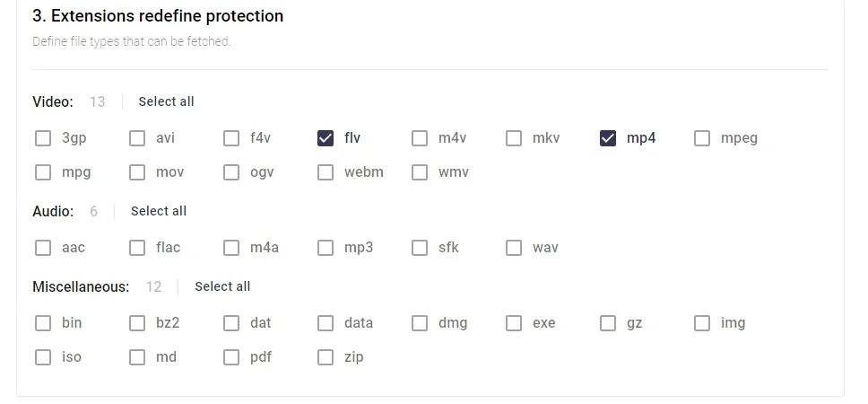This screenshot has width=868, height=404.
Task: Check the pdf file type box
Action: coord(231,357)
